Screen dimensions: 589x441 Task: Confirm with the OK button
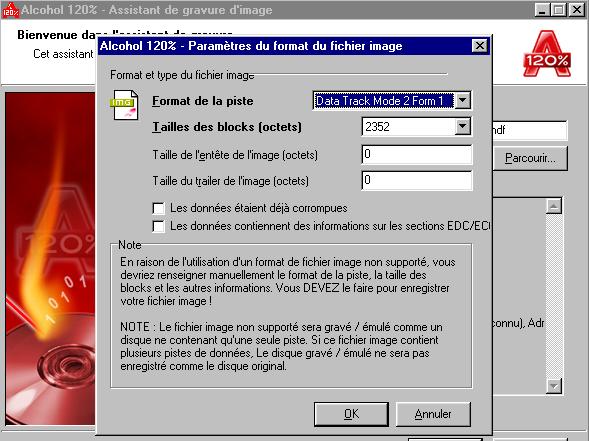coord(351,414)
